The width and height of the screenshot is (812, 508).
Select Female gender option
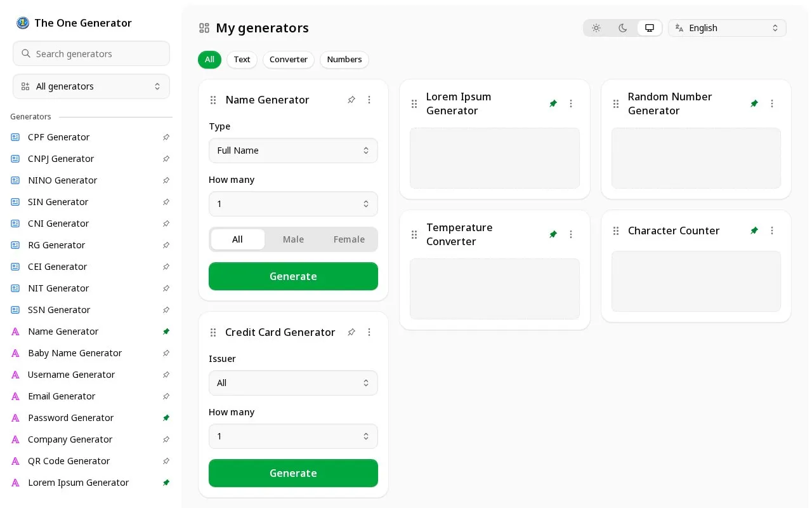tap(349, 239)
